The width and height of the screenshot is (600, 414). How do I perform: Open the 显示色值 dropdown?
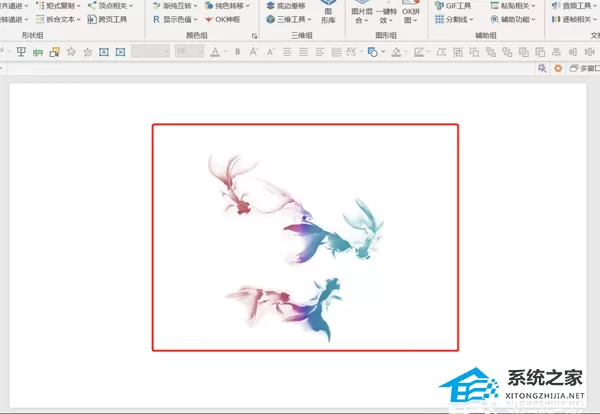(175, 19)
